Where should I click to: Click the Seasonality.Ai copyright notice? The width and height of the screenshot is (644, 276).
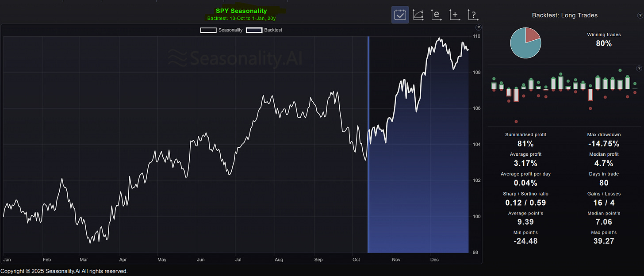[x=64, y=271]
